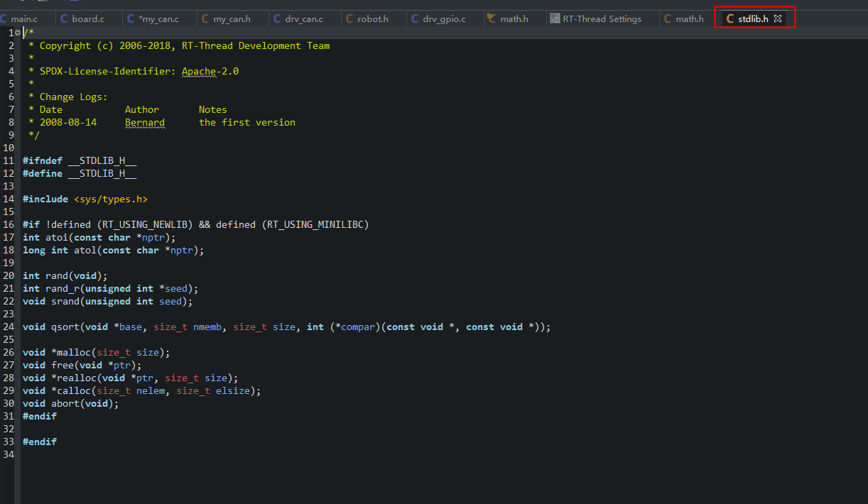
Task: Close the stdlib.h tab
Action: coord(778,18)
